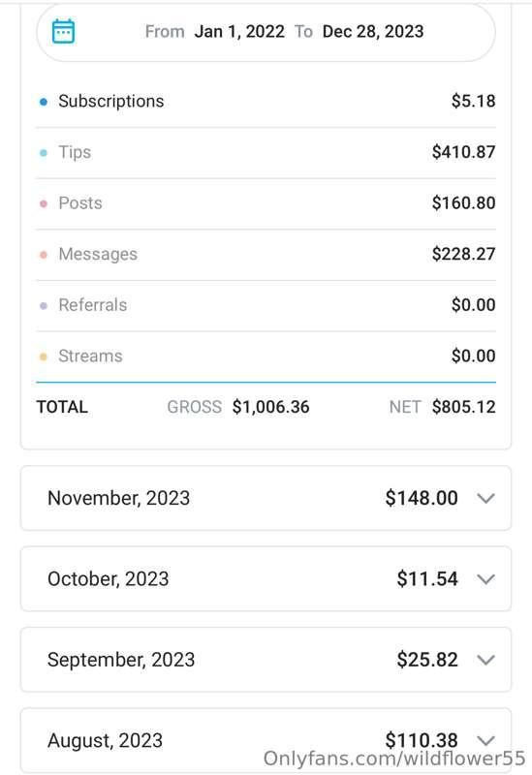532x775 pixels.
Task: Expand the August, 2023 chevron
Action: (x=486, y=740)
